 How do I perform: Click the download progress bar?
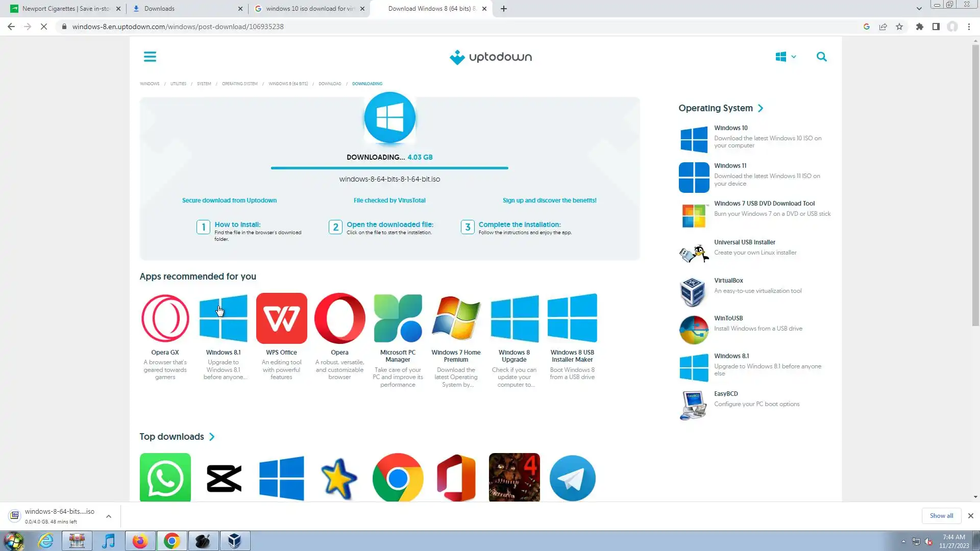tap(389, 168)
